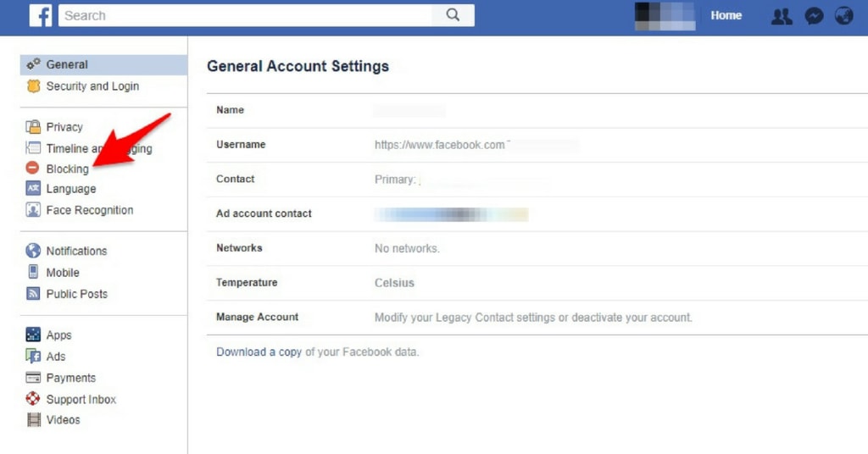Viewport: 868px width, 454px height.
Task: Edit the Name row
Action: click(537, 110)
